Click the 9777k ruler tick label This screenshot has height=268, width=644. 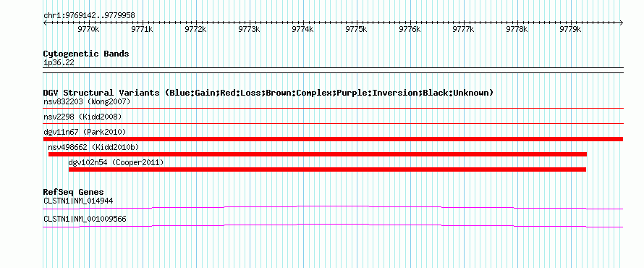(x=463, y=29)
